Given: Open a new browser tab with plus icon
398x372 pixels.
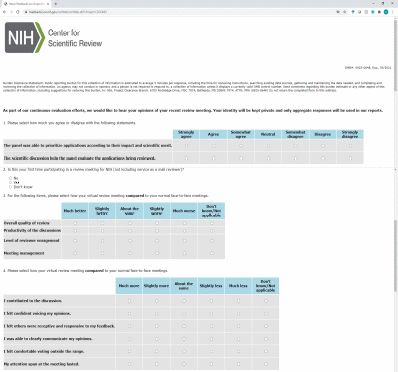Looking at the screenshot, I should pyautogui.click(x=55, y=4).
